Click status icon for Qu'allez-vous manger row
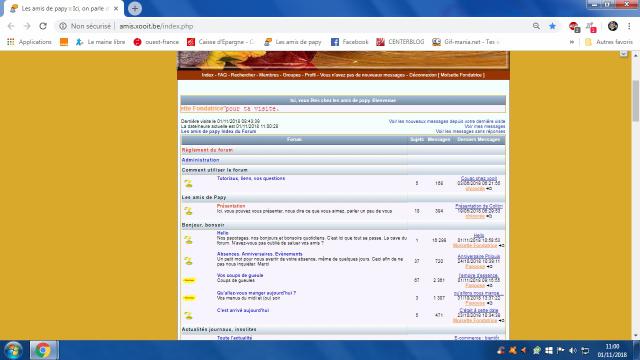 point(189,298)
